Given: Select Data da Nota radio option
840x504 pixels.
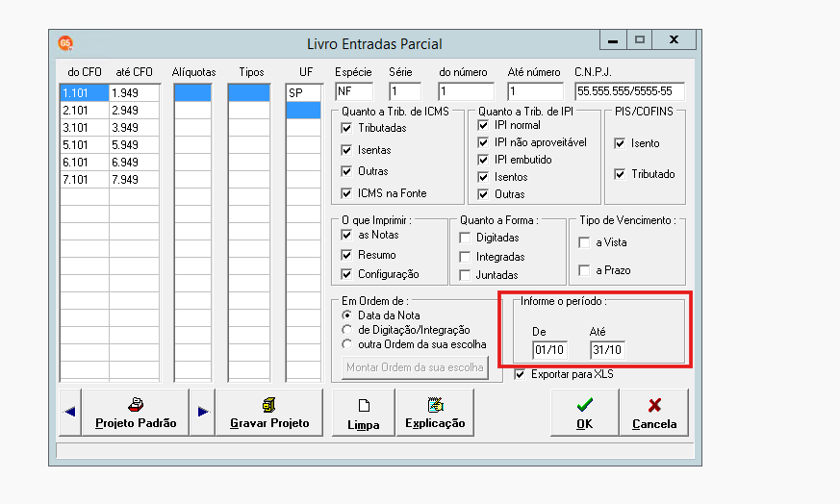Looking at the screenshot, I should tap(347, 315).
